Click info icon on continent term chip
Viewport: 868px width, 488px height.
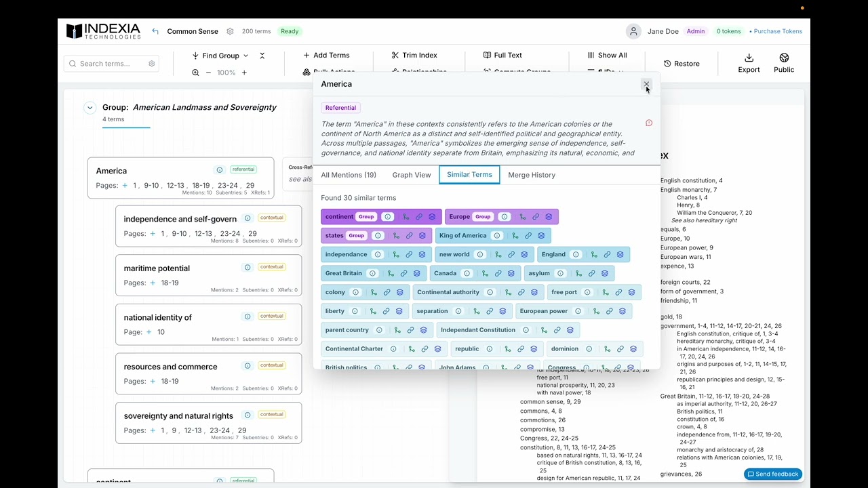(387, 217)
